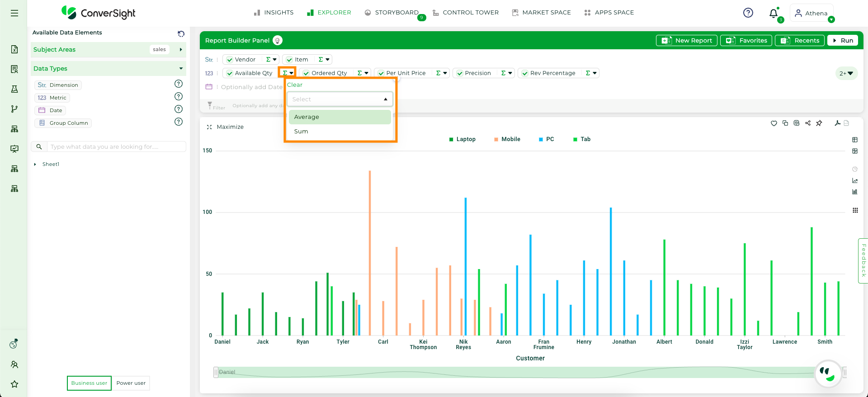This screenshot has height=397, width=868.
Task: Open the presentation chart sidebar icon
Action: click(14, 149)
